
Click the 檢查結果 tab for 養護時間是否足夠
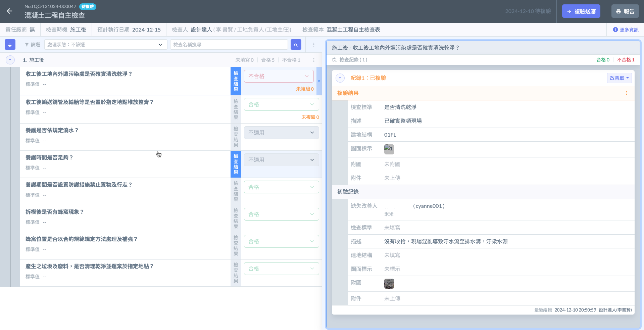tap(236, 164)
